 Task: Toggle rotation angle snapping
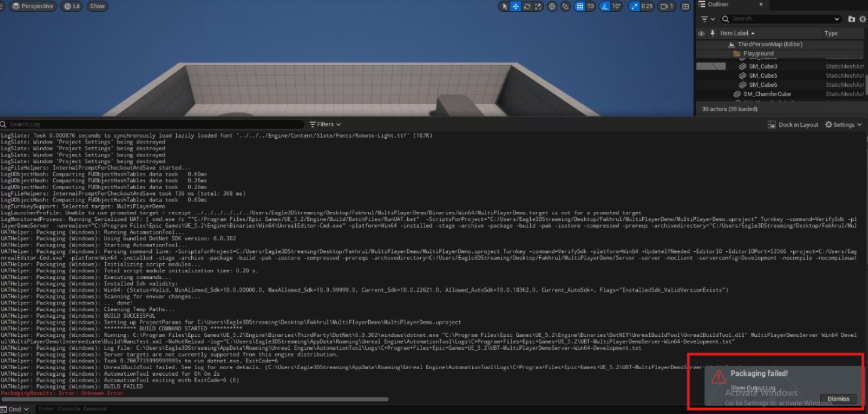coord(605,7)
